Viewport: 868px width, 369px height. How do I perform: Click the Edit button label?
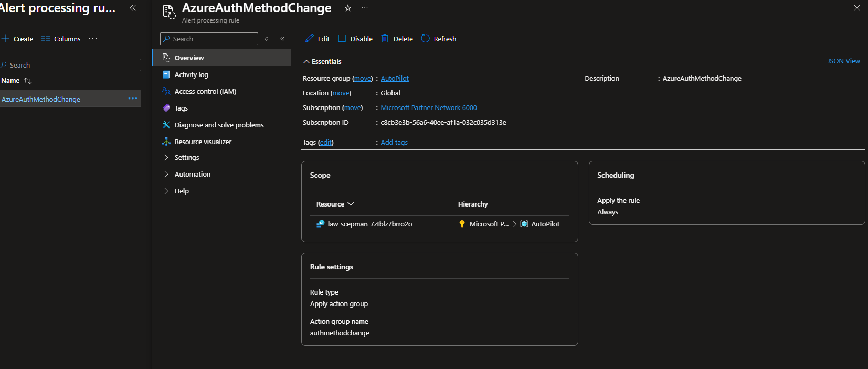pos(324,39)
